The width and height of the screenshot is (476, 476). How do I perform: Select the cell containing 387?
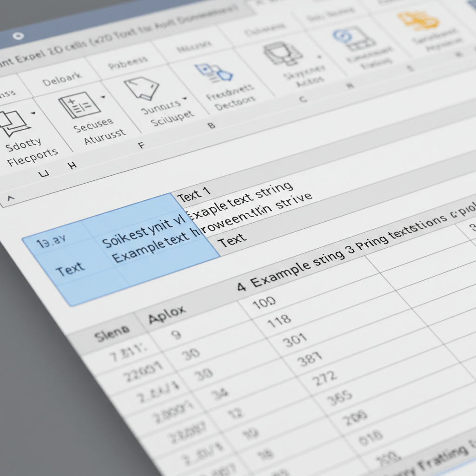[x=310, y=359]
